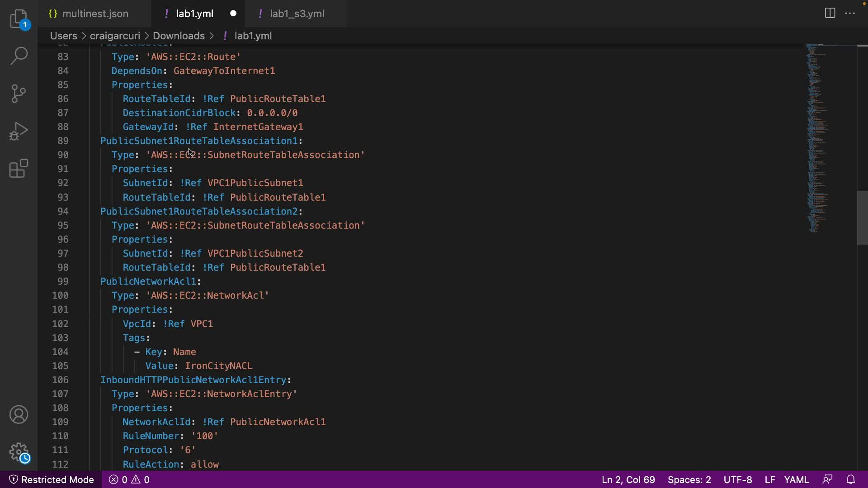The image size is (868, 488).
Task: Open the Search view in activity bar
Action: [19, 56]
